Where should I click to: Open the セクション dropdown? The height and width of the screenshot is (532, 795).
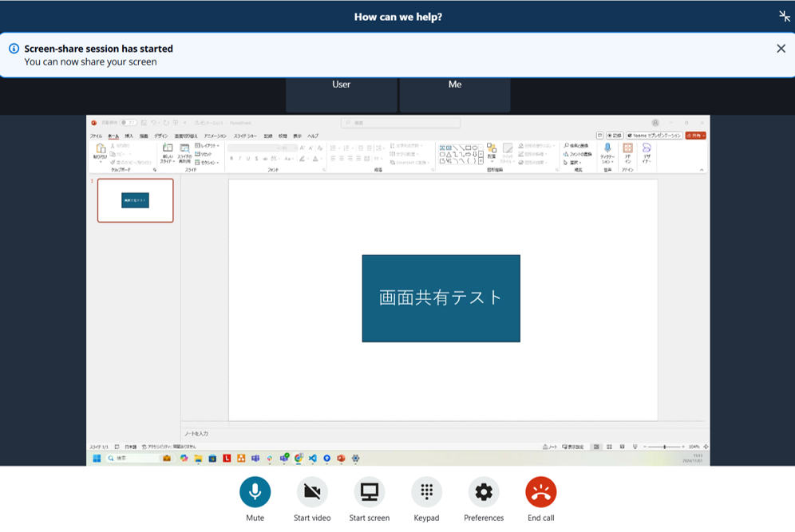click(x=207, y=163)
